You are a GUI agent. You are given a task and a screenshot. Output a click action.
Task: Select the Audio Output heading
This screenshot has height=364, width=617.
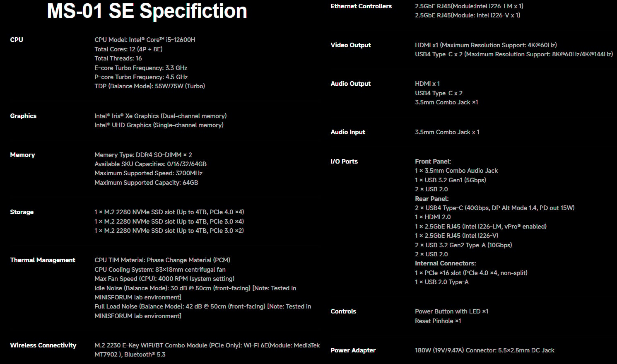pyautogui.click(x=351, y=84)
